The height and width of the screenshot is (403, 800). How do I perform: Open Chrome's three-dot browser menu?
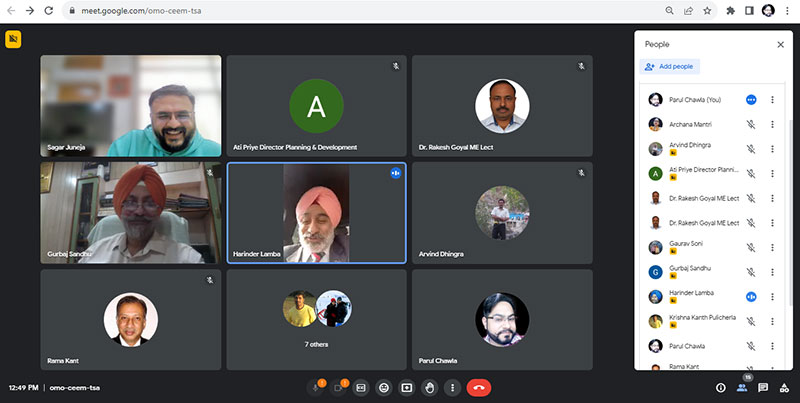click(x=788, y=10)
